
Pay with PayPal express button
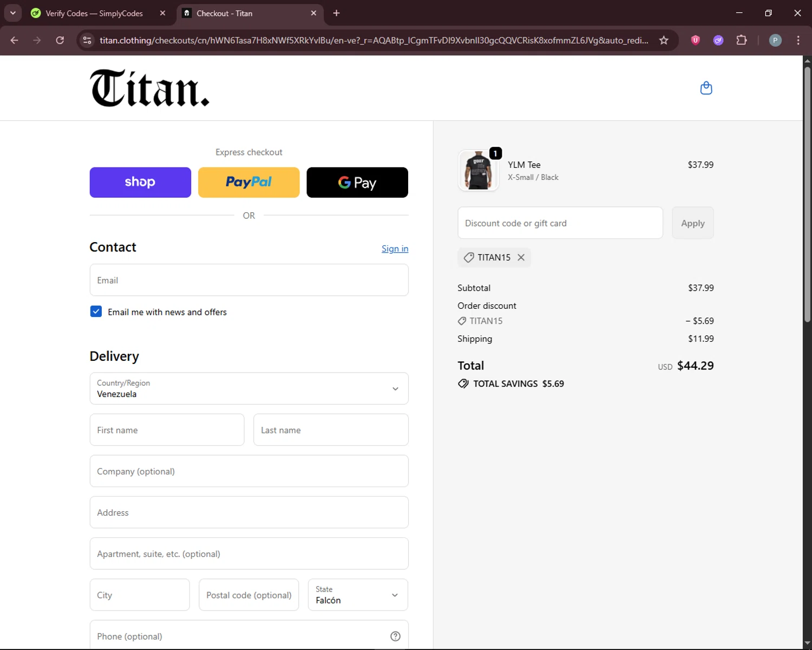pyautogui.click(x=249, y=183)
